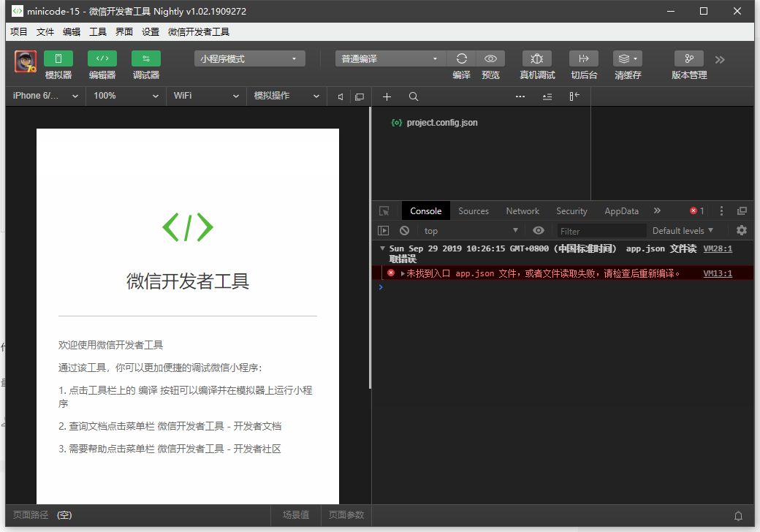Click the red error circle icon
Image resolution: width=760 pixels, height=532 pixels.
pyautogui.click(x=391, y=273)
